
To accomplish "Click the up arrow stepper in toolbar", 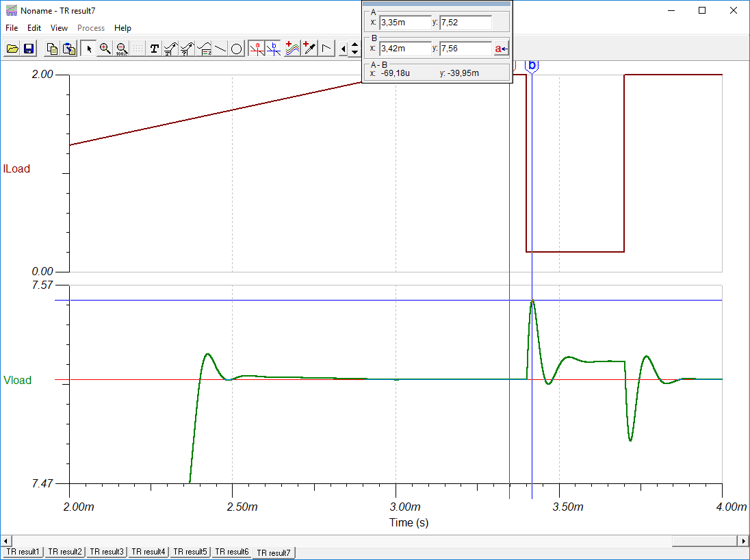I will point(355,44).
